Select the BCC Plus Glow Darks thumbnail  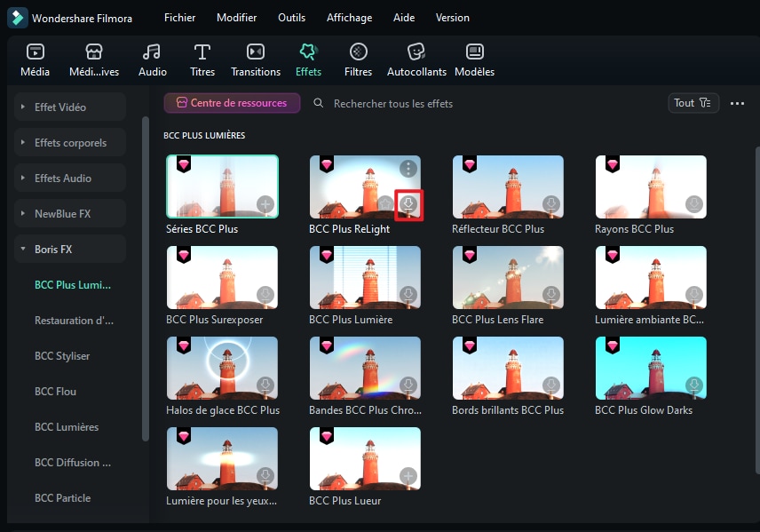pos(651,368)
